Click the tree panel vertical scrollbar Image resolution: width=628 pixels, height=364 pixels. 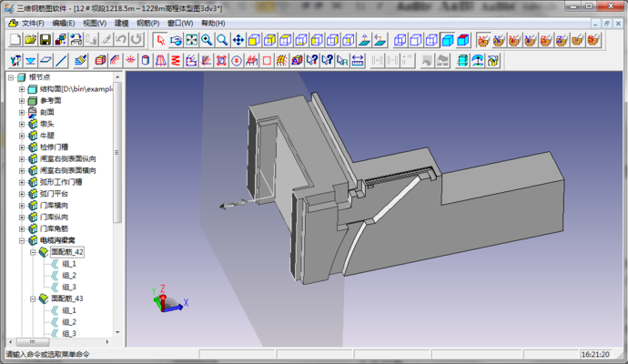117,164
